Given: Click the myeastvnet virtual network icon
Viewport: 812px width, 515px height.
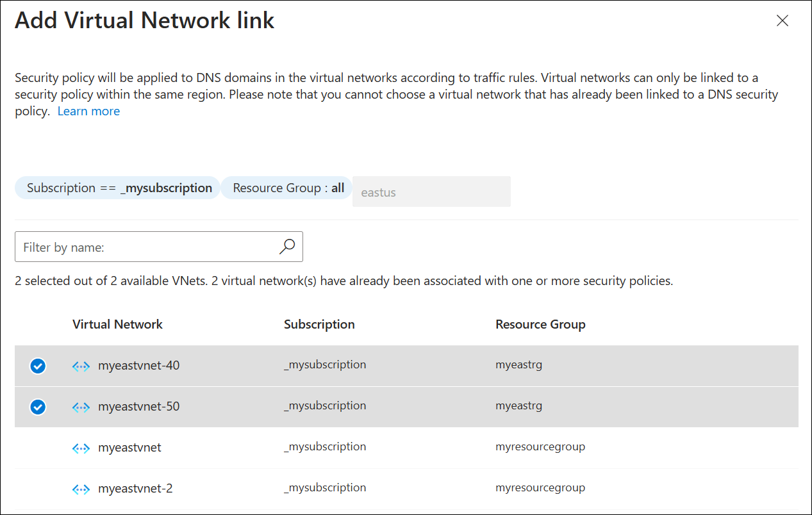Looking at the screenshot, I should point(81,448).
